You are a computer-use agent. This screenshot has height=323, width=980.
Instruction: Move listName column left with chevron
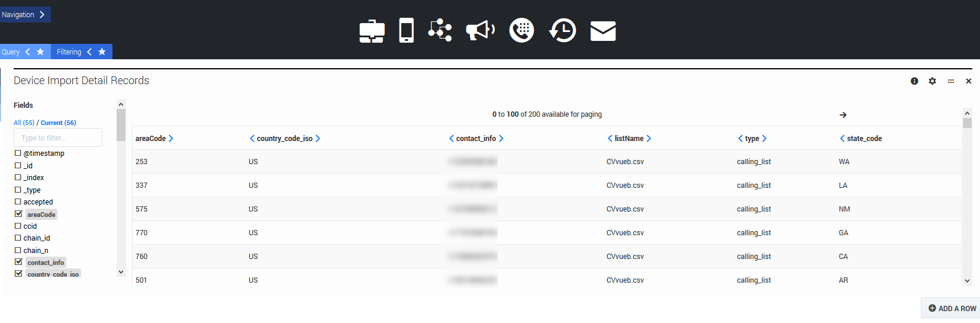tap(610, 139)
